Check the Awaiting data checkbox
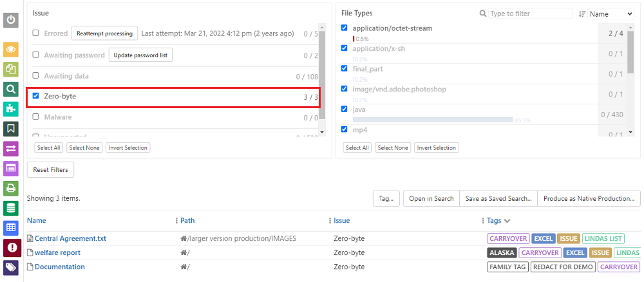Image resolution: width=644 pixels, height=282 pixels. (35, 75)
